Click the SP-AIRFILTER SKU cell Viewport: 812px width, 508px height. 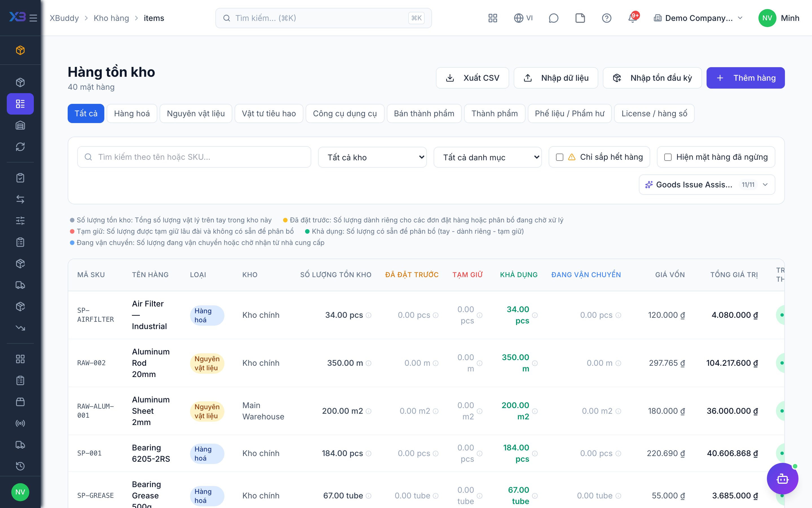click(96, 315)
